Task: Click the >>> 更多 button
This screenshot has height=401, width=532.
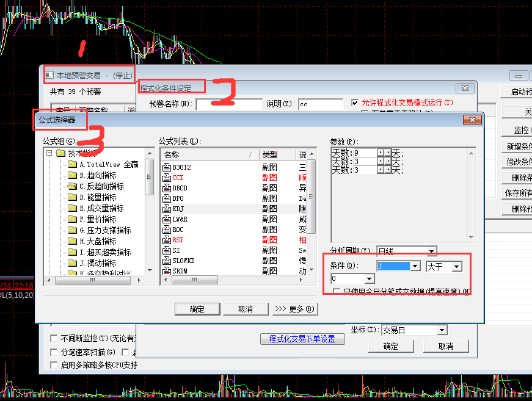Action: point(295,309)
